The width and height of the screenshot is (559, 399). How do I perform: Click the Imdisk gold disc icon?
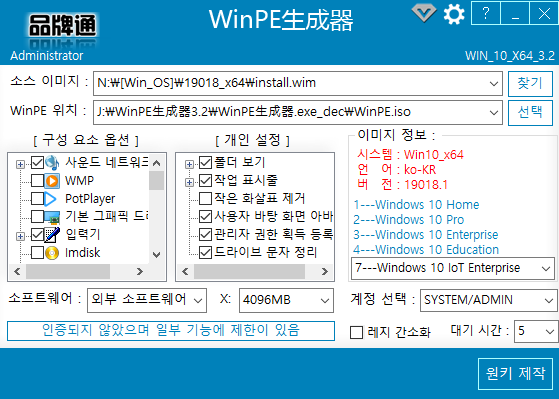52,253
